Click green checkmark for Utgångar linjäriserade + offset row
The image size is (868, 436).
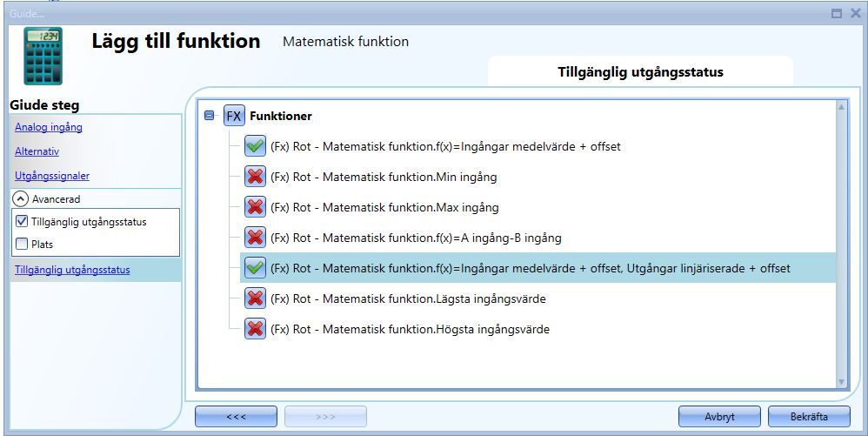[255, 268]
